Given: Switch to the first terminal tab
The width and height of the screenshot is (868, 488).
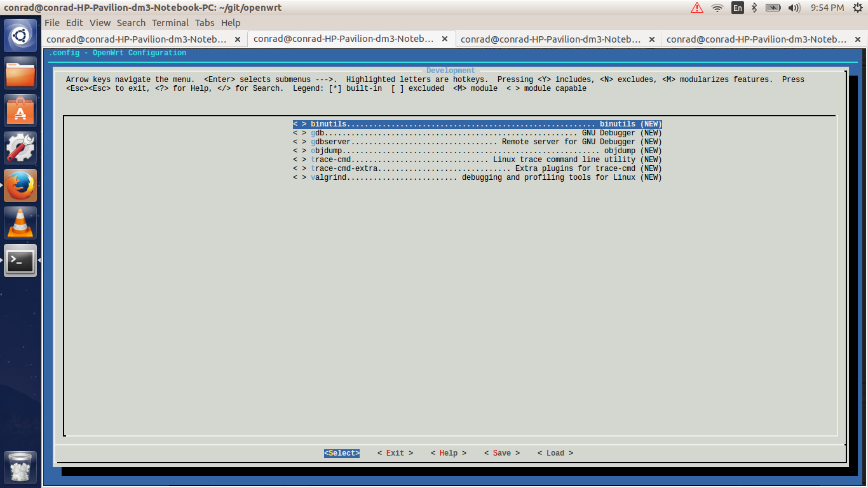Looking at the screenshot, I should 137,39.
